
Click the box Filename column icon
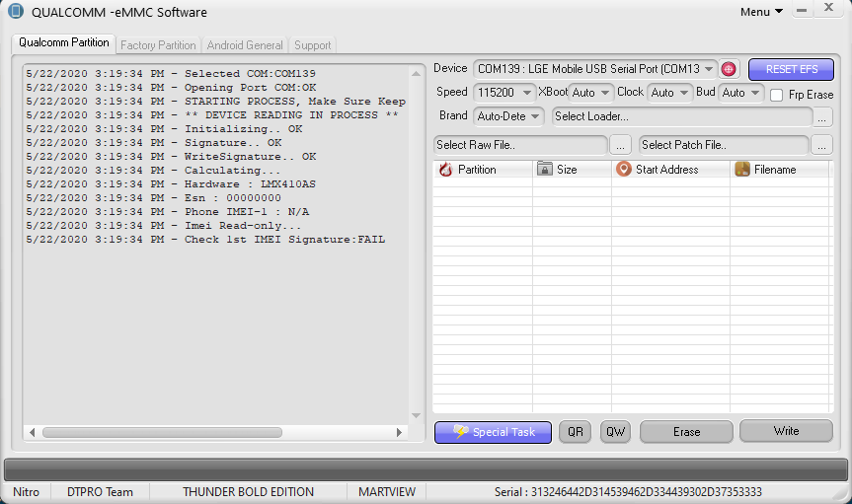pos(741,169)
